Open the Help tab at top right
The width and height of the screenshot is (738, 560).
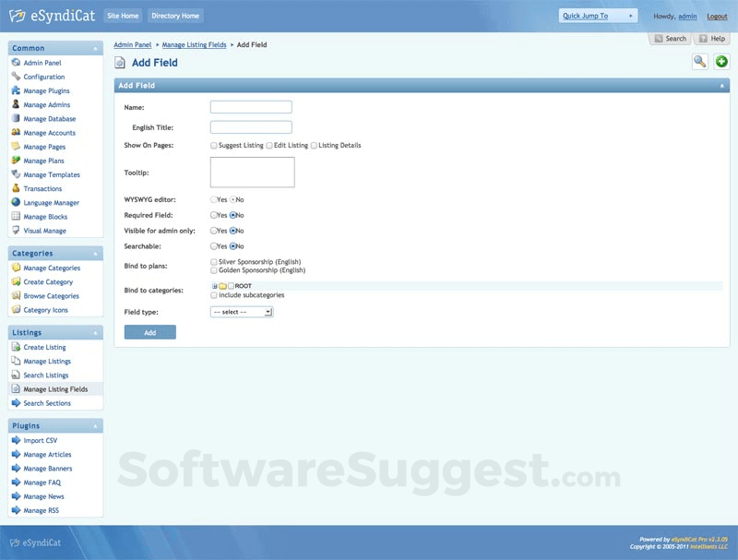click(x=713, y=38)
